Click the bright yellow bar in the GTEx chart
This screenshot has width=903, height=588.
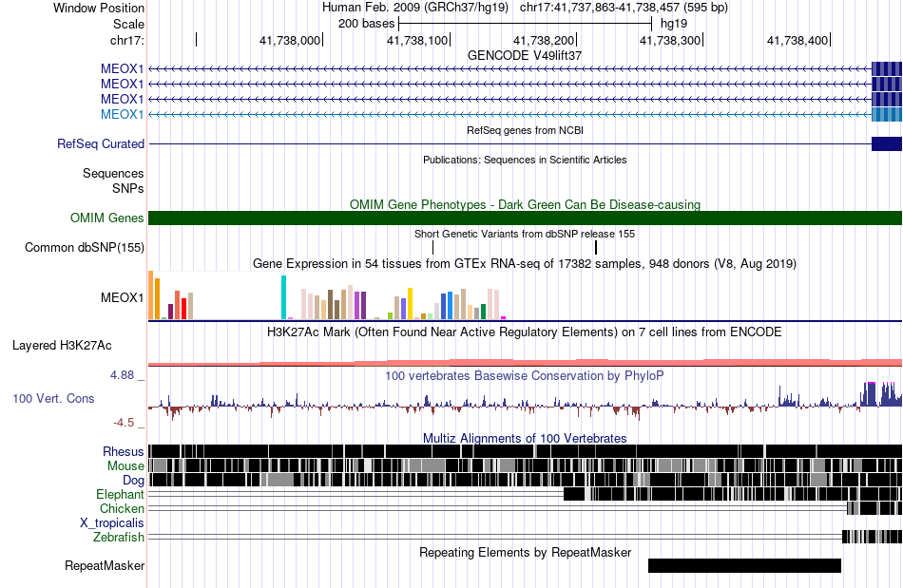point(410,303)
